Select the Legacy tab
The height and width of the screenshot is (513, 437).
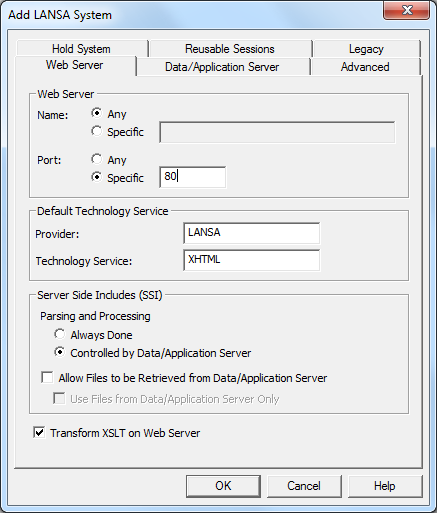point(366,49)
